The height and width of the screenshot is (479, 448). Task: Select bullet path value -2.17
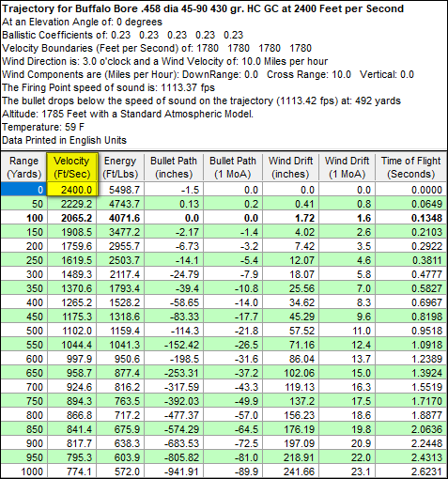(x=174, y=232)
